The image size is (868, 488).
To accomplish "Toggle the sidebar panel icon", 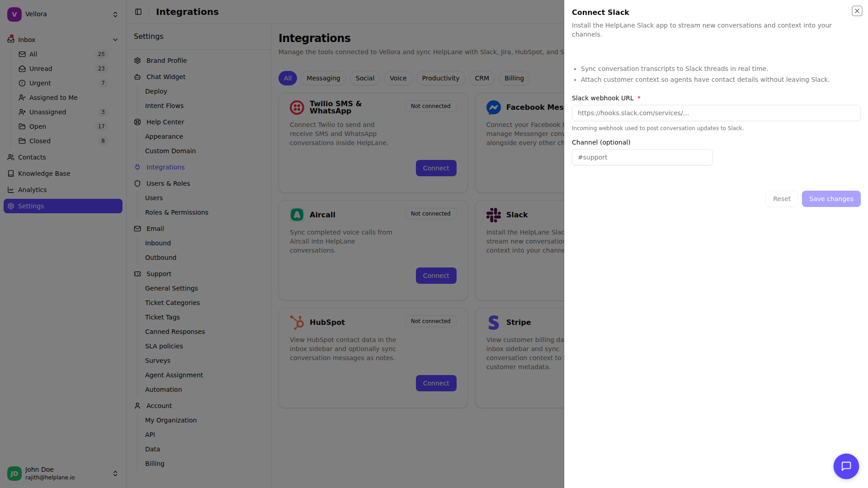I will 138,12.
